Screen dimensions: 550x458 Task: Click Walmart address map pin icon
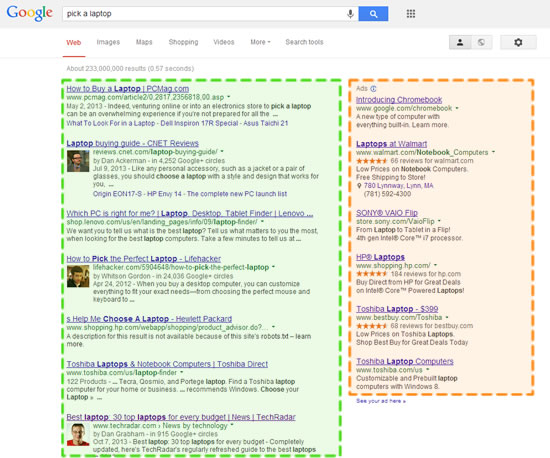click(359, 186)
